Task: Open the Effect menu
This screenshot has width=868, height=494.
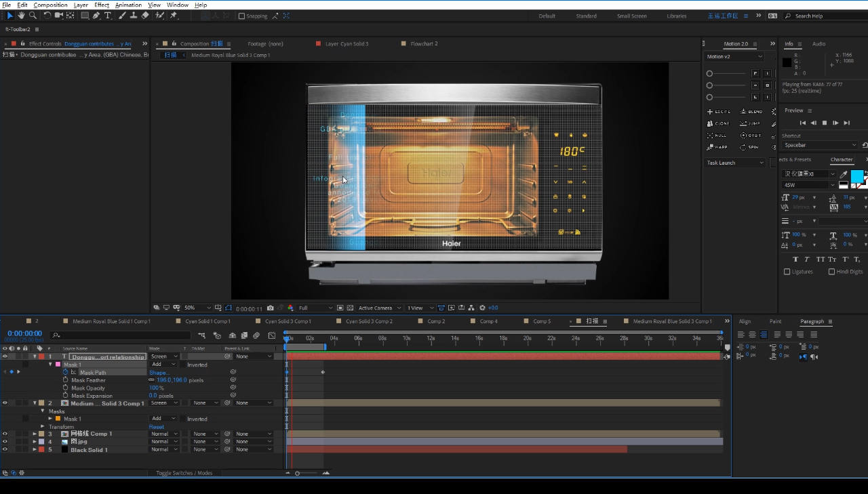Action: 102,5
